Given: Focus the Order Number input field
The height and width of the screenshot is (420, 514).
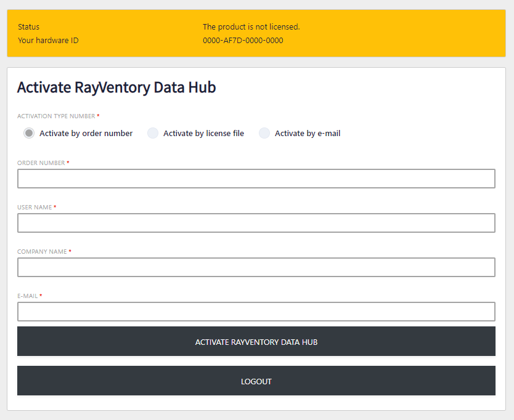Looking at the screenshot, I should [256, 179].
